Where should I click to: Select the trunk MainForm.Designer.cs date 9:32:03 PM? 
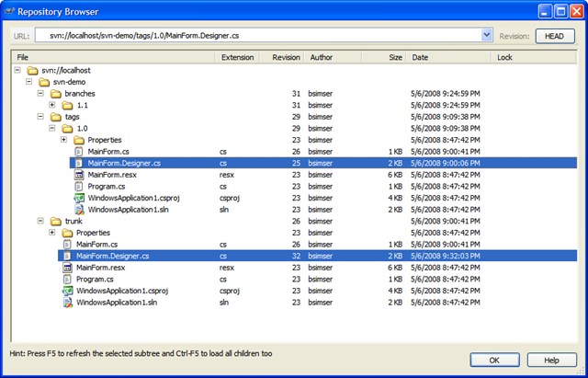click(x=445, y=257)
